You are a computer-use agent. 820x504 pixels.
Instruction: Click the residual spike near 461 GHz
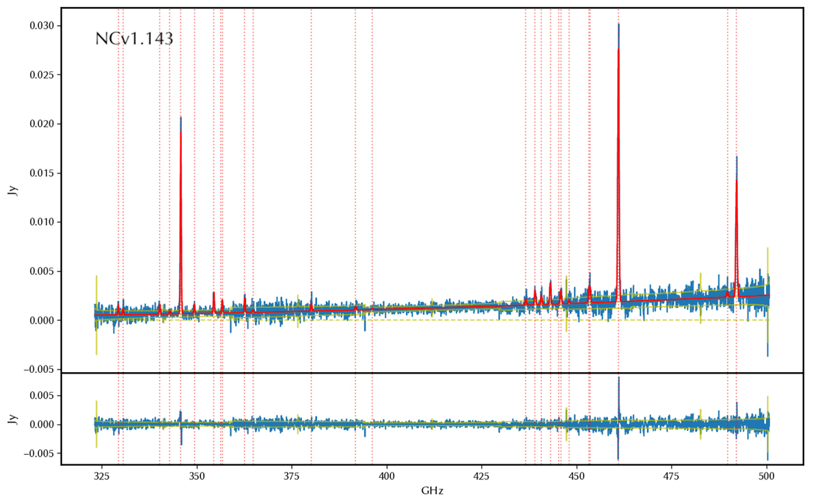(618, 418)
